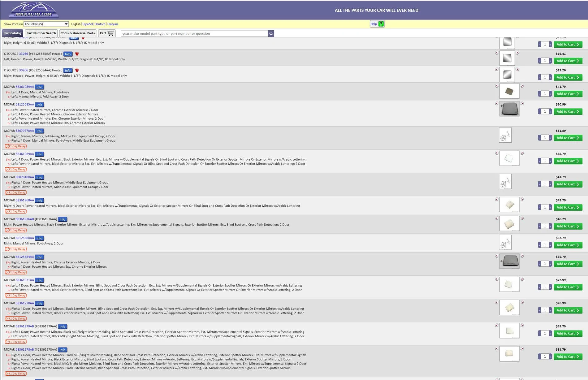Screen dimensions: 588x380
Task: Click the heart icon for K SOURCE 30266
Action: coord(77,70)
